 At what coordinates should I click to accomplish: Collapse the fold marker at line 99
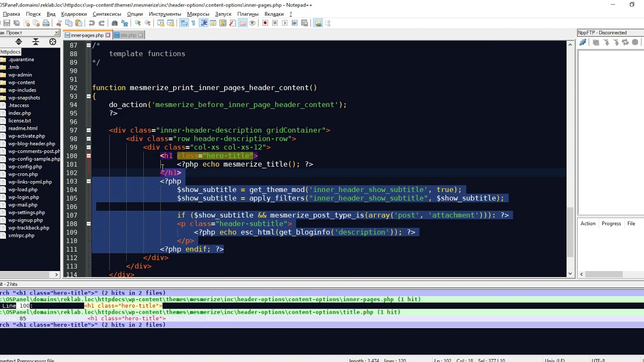pos(89,147)
